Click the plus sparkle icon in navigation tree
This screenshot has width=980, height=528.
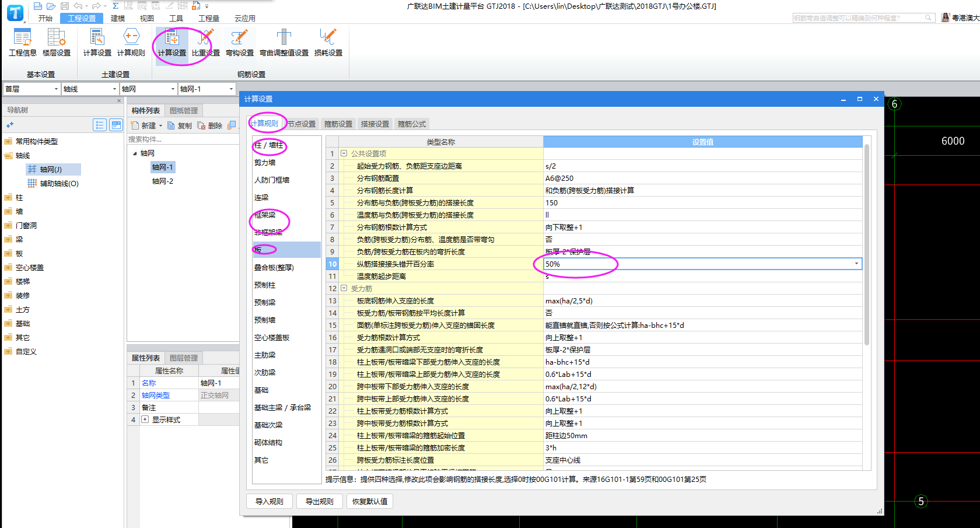pos(9,125)
